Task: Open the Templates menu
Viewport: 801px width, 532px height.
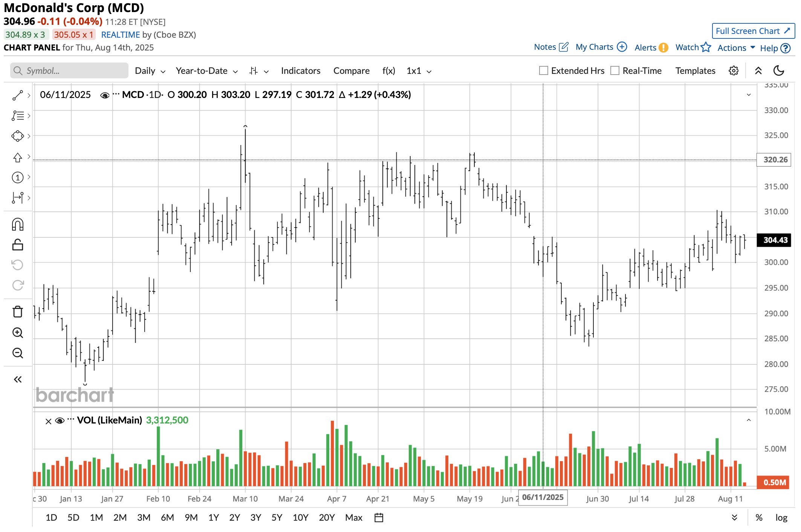Action: (695, 71)
